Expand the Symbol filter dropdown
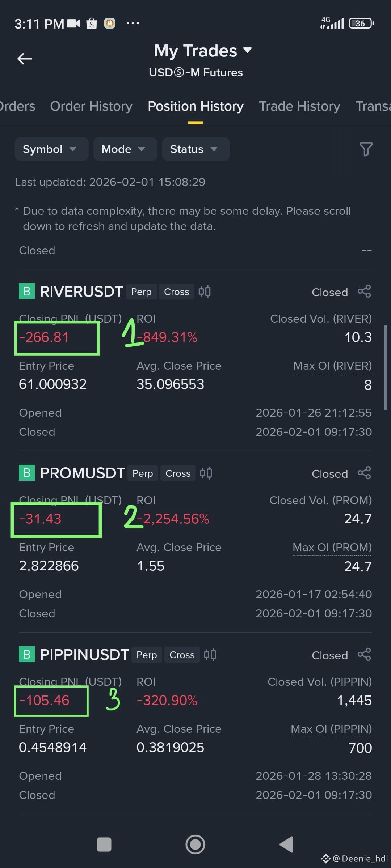Viewport: 391px width, 868px height. (51, 149)
